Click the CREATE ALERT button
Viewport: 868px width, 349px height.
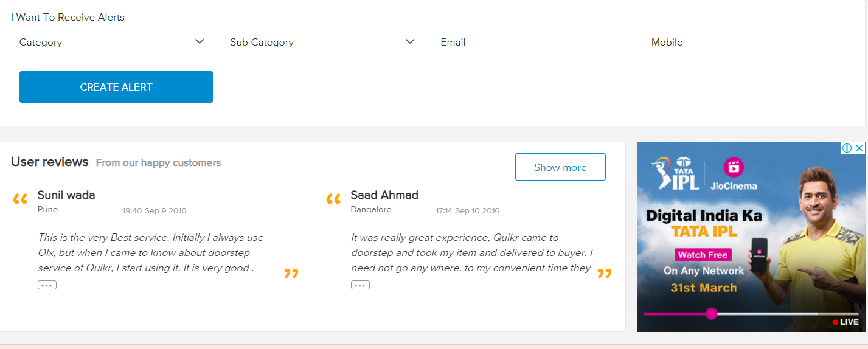[x=116, y=87]
